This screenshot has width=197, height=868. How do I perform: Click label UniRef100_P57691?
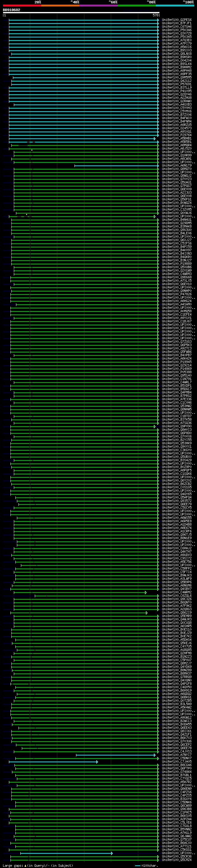tap(177, 84)
